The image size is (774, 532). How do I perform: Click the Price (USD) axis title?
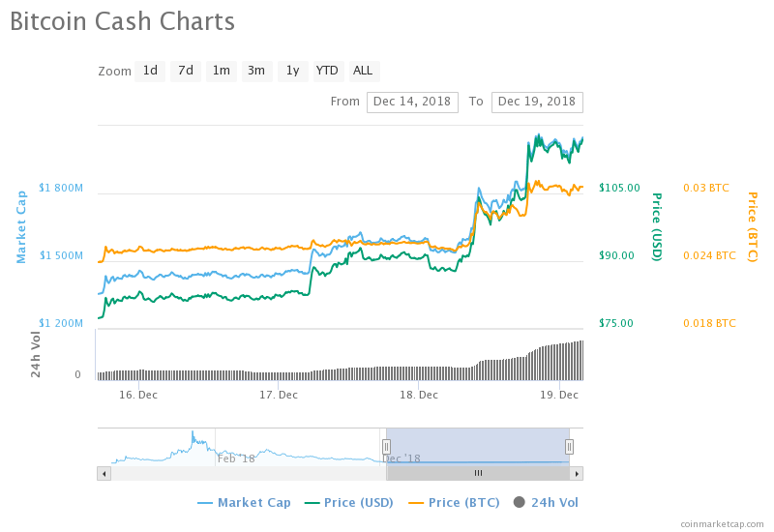pos(657,227)
